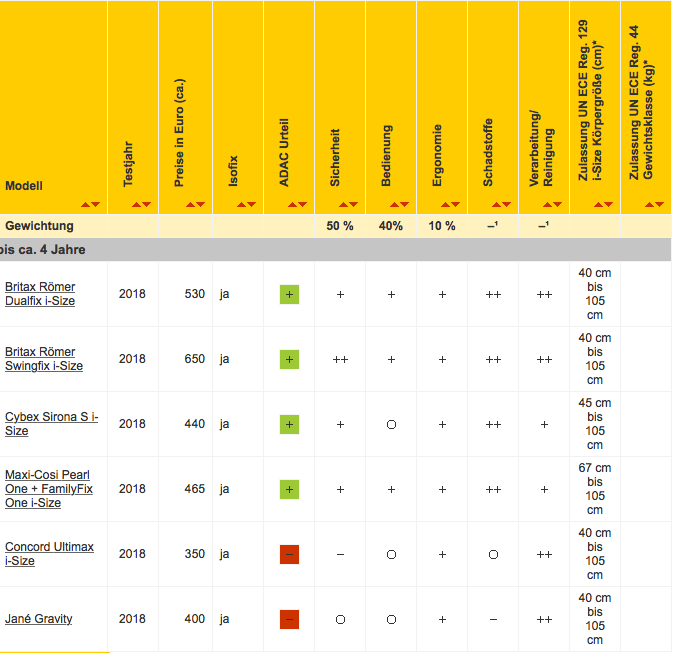Sort Preise in Euro ascending arrow
The height and width of the screenshot is (653, 673).
click(190, 204)
